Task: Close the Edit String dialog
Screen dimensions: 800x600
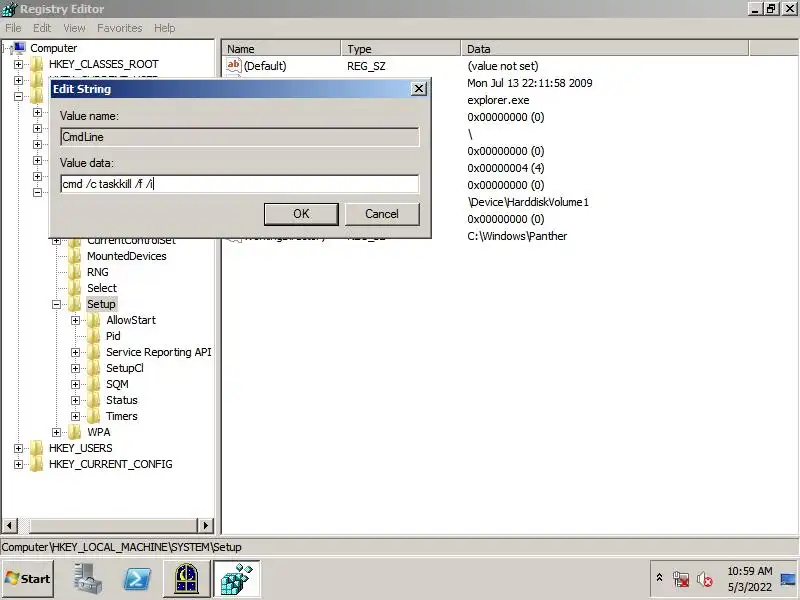Action: pyautogui.click(x=418, y=89)
